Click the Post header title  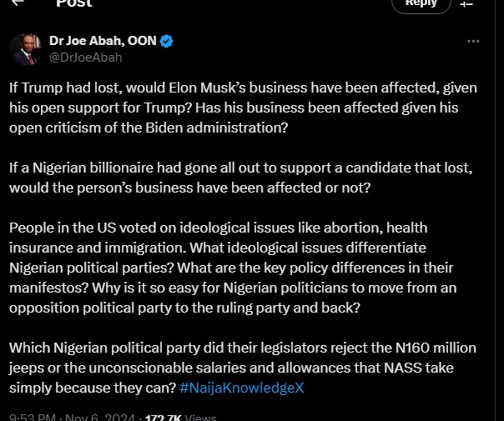pyautogui.click(x=73, y=3)
